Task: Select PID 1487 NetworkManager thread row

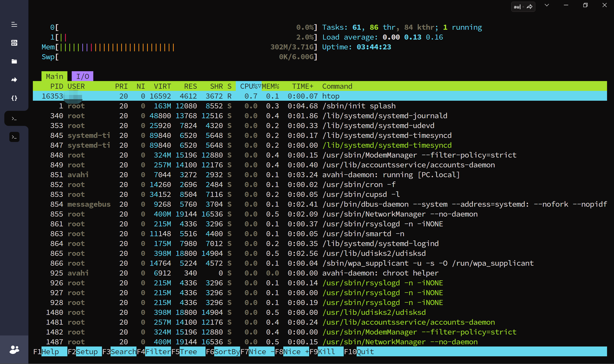Action: click(x=320, y=342)
